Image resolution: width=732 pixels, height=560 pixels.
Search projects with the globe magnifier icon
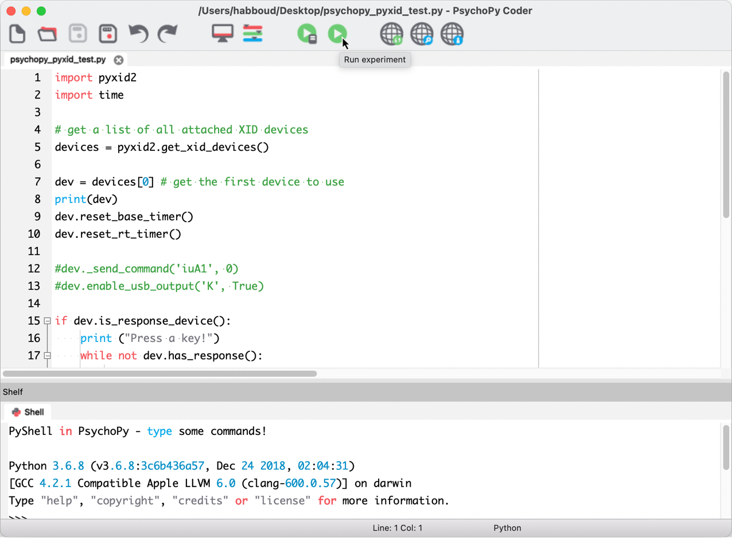point(422,34)
